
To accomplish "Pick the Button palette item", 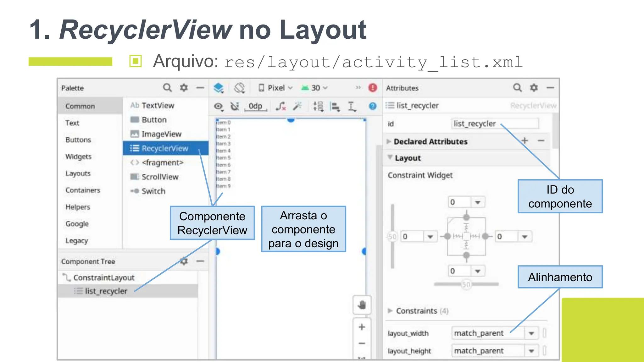I will [166, 120].
